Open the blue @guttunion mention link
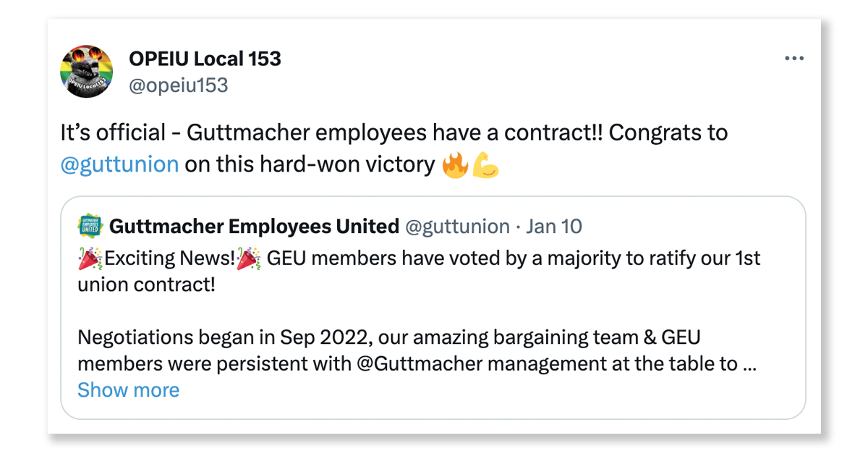Viewport: 868px width, 459px height. pyautogui.click(x=120, y=164)
